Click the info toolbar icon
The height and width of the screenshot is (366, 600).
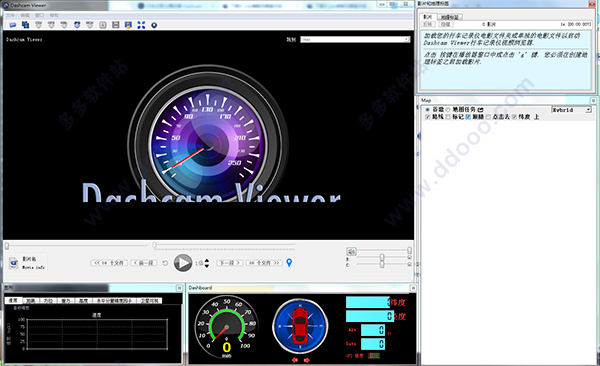pyautogui.click(x=103, y=25)
